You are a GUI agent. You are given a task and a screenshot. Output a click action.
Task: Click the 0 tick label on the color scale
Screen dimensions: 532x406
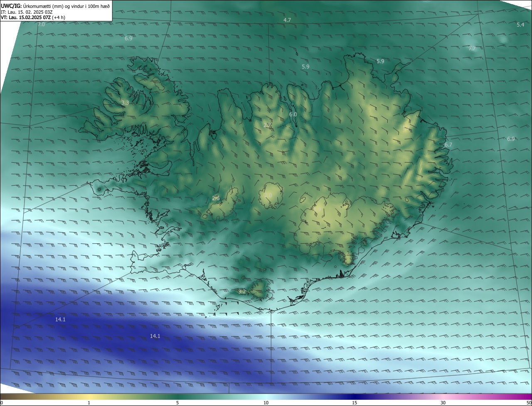2,403
